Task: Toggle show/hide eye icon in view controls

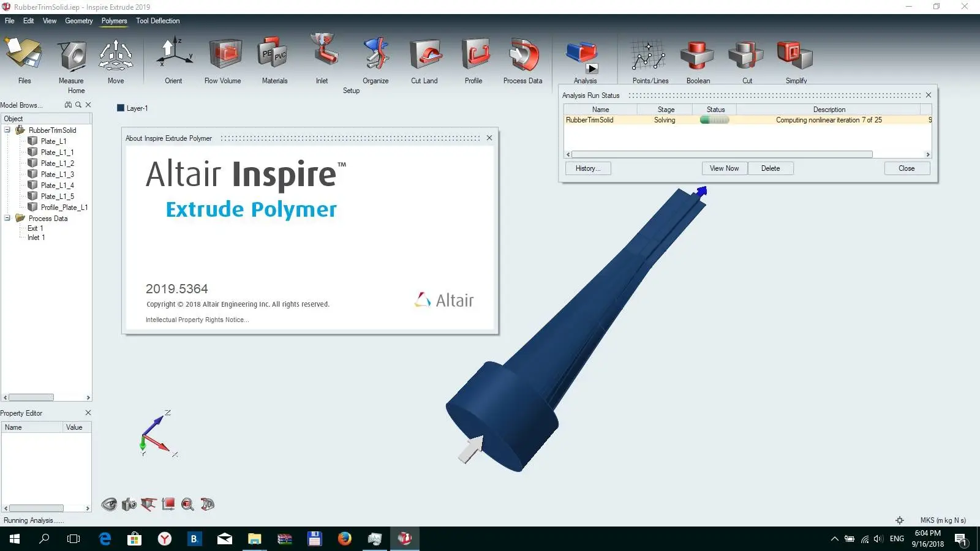Action: 109,504
